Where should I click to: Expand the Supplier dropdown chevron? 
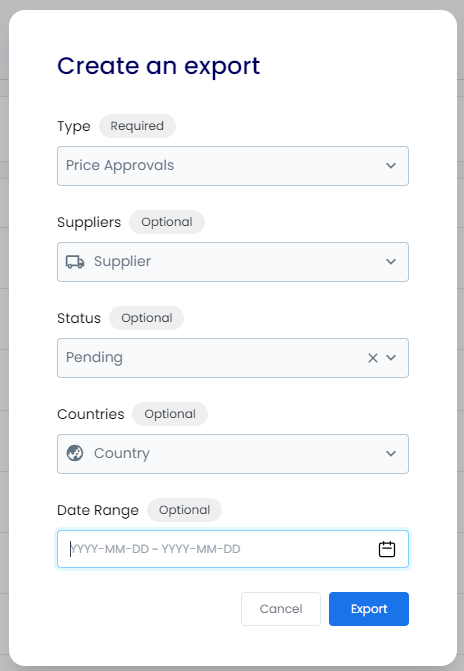[x=391, y=261]
